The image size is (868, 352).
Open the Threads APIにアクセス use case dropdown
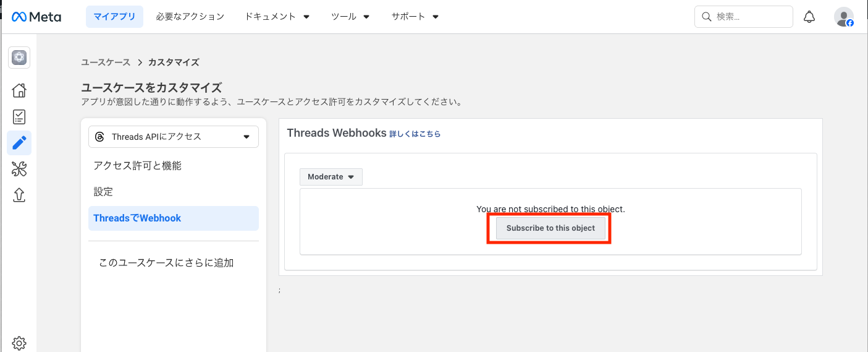pyautogui.click(x=173, y=137)
